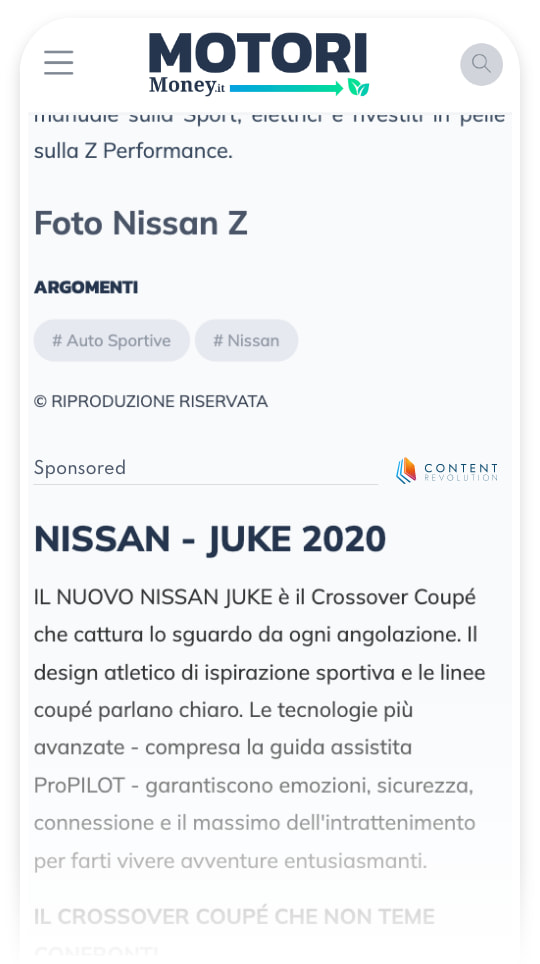Click the word "ProPILOT" in the paragraph
The image size is (540, 964).
pos(79,786)
